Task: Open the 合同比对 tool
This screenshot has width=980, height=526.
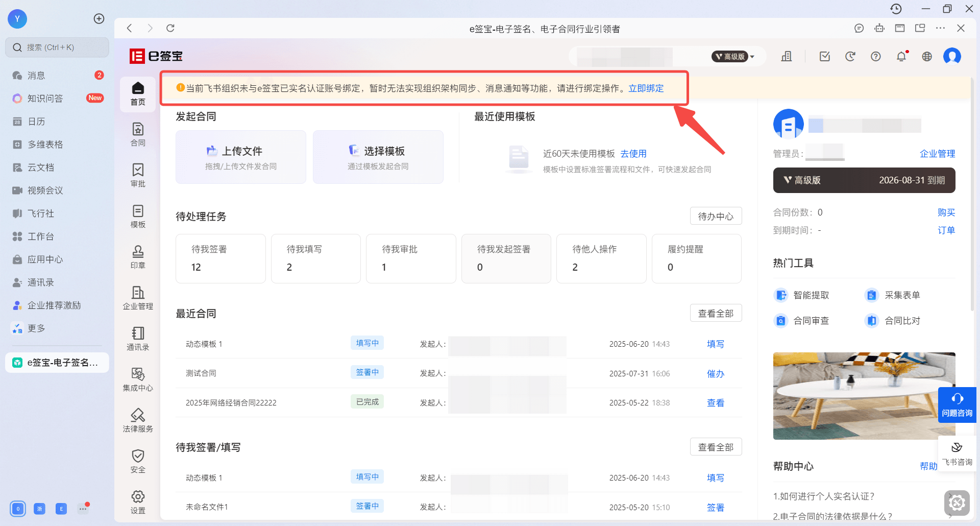Action: [x=893, y=321]
